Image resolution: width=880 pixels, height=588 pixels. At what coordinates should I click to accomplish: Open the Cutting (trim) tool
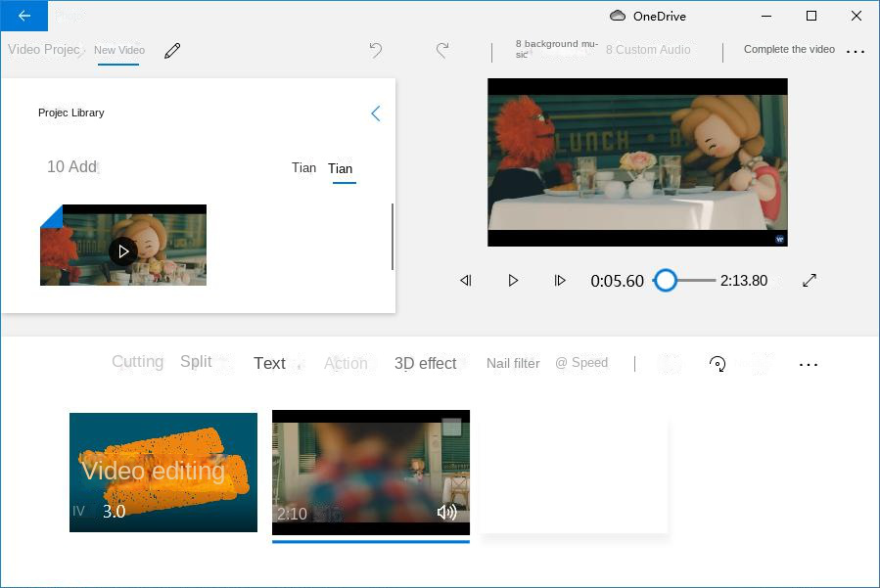[x=137, y=361]
